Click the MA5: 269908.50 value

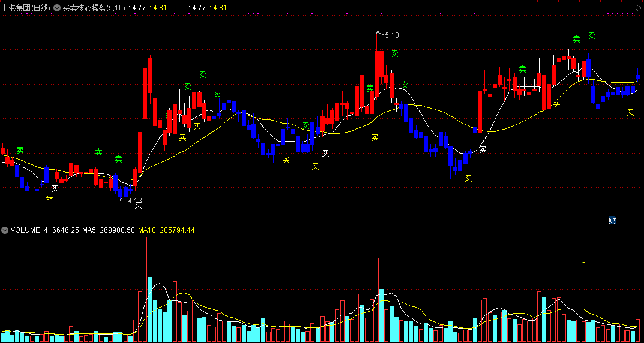pyautogui.click(x=109, y=230)
